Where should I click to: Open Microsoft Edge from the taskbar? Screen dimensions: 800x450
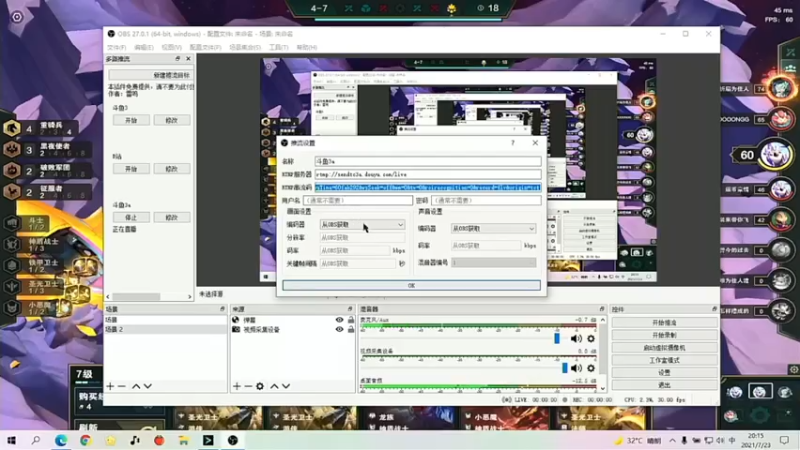(61, 440)
